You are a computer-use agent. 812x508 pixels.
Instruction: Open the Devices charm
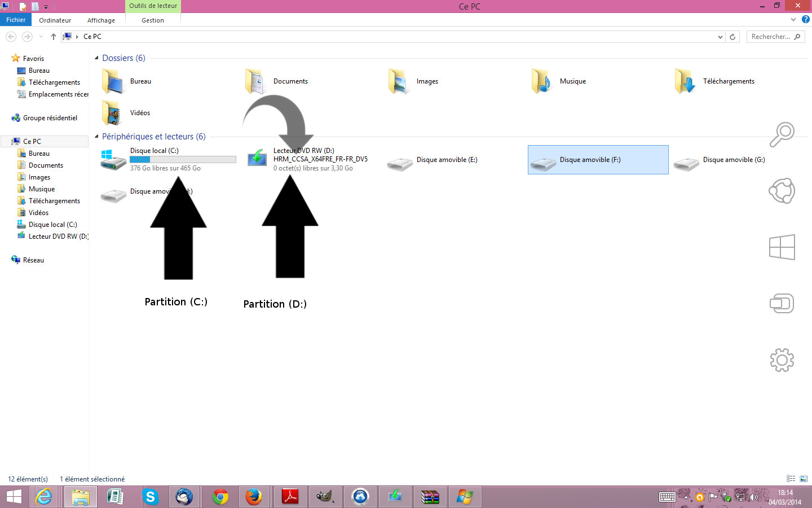click(782, 304)
